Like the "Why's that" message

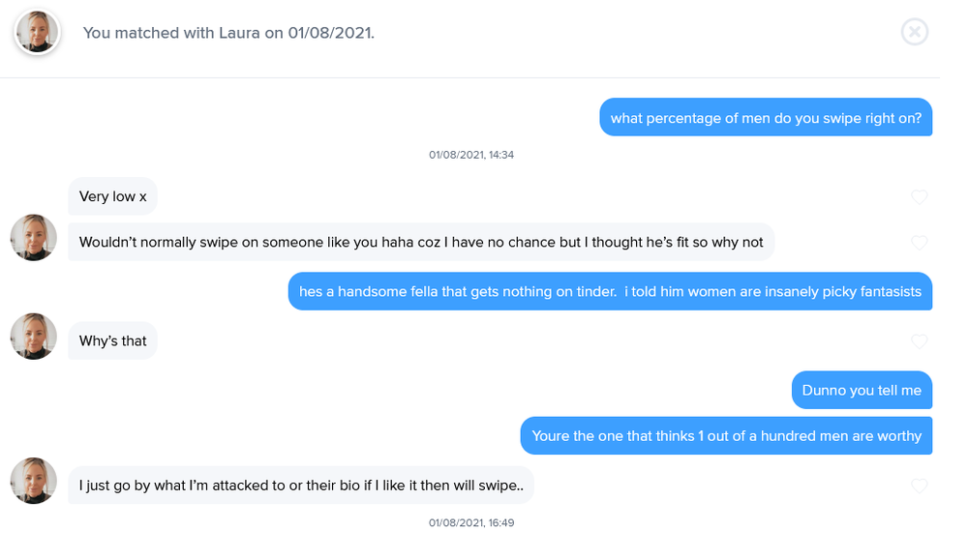pyautogui.click(x=919, y=341)
